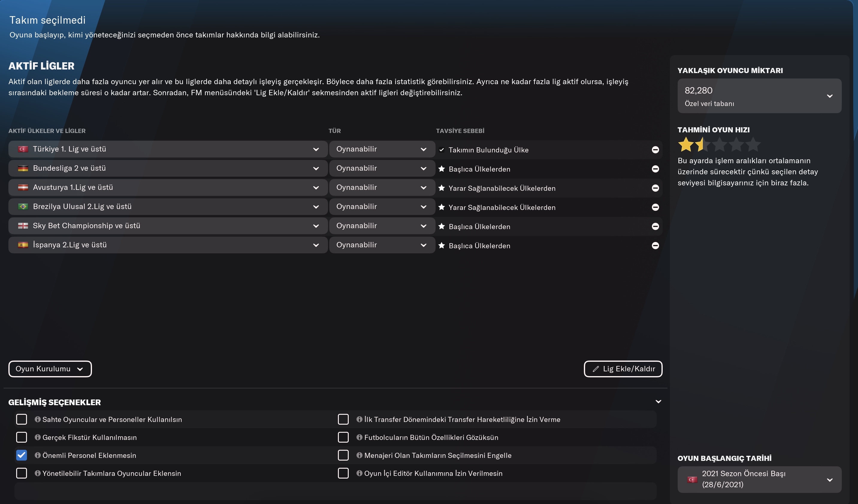The height and width of the screenshot is (504, 858).
Task: Remove the Türkiye 1. Lig row
Action: [655, 150]
